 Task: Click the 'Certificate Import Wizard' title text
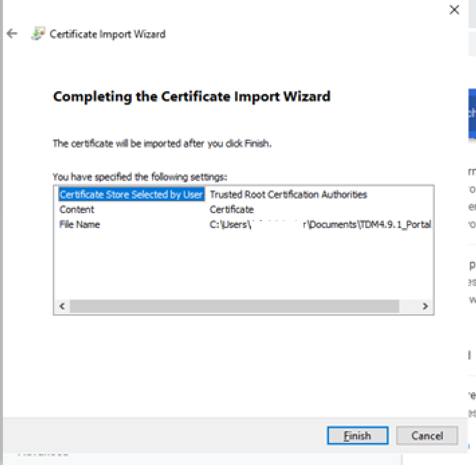pyautogui.click(x=108, y=34)
